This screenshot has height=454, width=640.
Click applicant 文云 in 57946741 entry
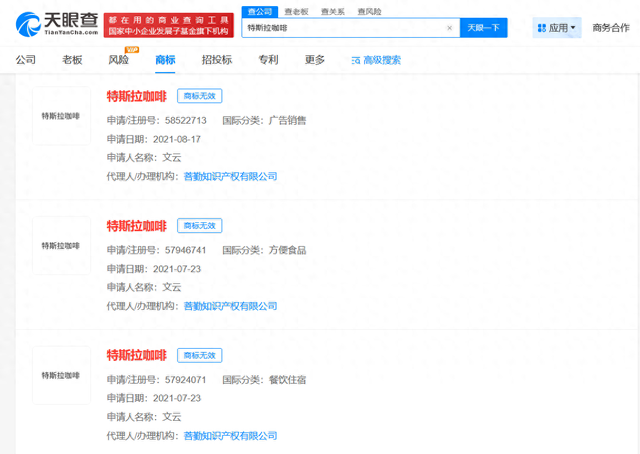(x=172, y=287)
